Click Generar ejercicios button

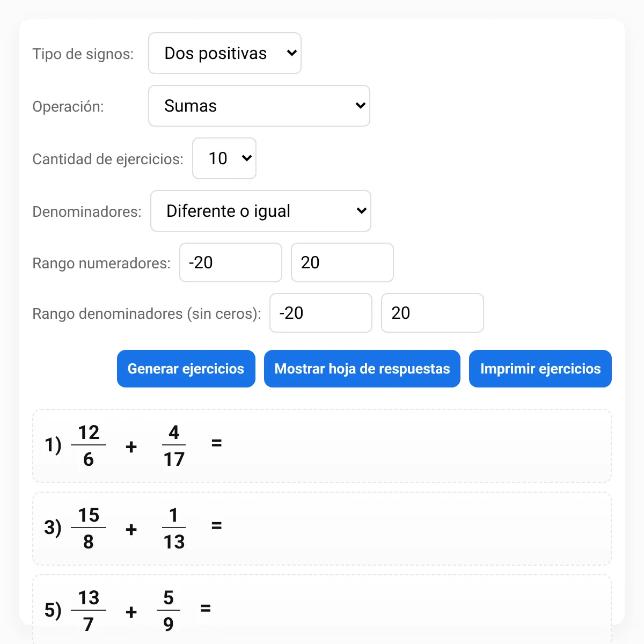186,369
